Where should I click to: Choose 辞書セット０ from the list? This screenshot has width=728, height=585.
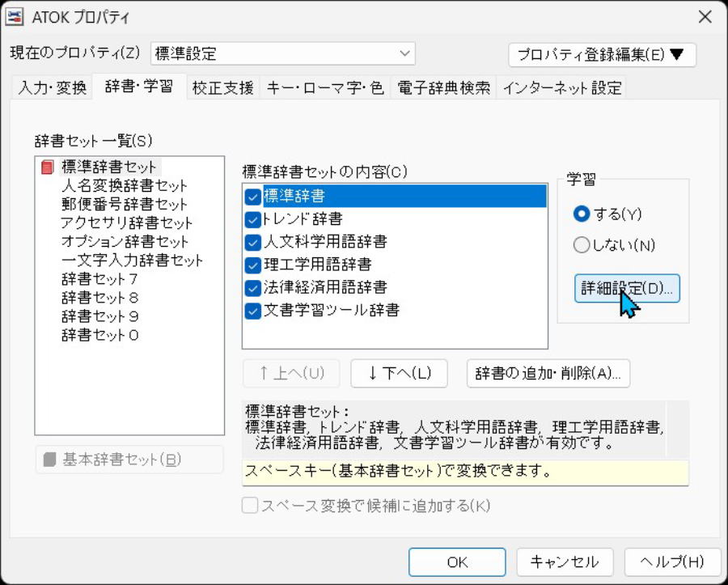[x=99, y=335]
